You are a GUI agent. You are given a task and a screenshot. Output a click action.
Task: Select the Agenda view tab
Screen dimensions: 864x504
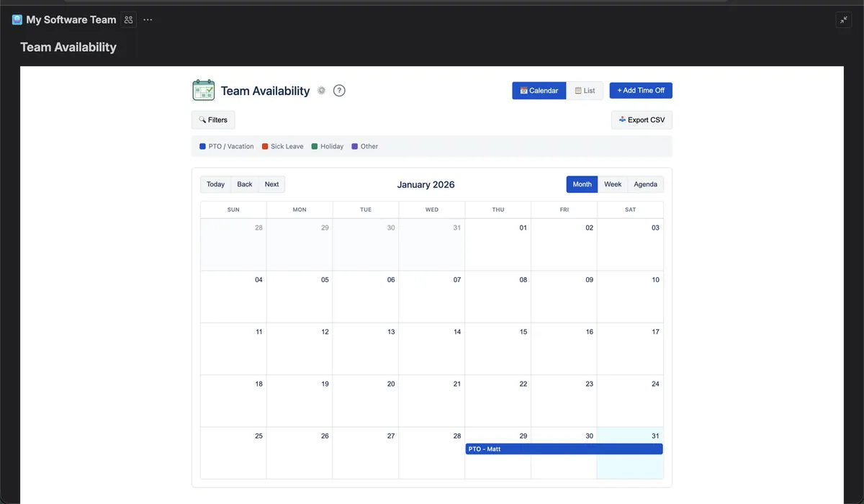(645, 184)
